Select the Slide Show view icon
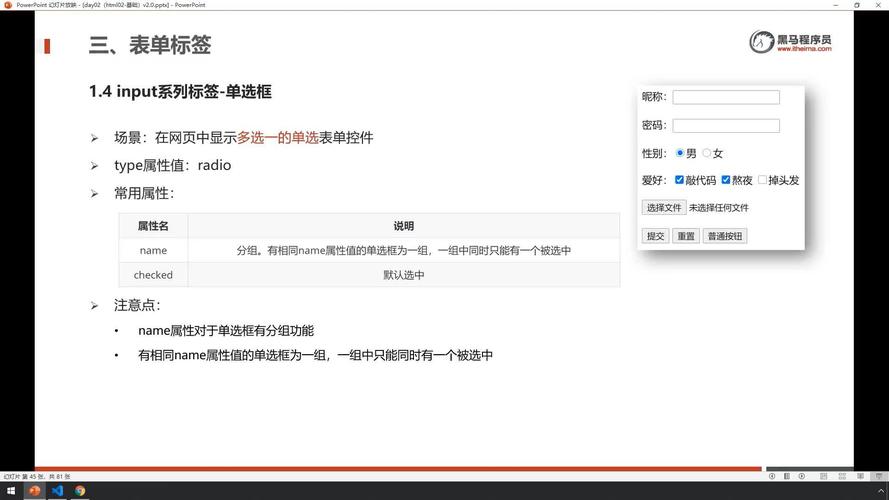This screenshot has height=500, width=889. pos(879,476)
